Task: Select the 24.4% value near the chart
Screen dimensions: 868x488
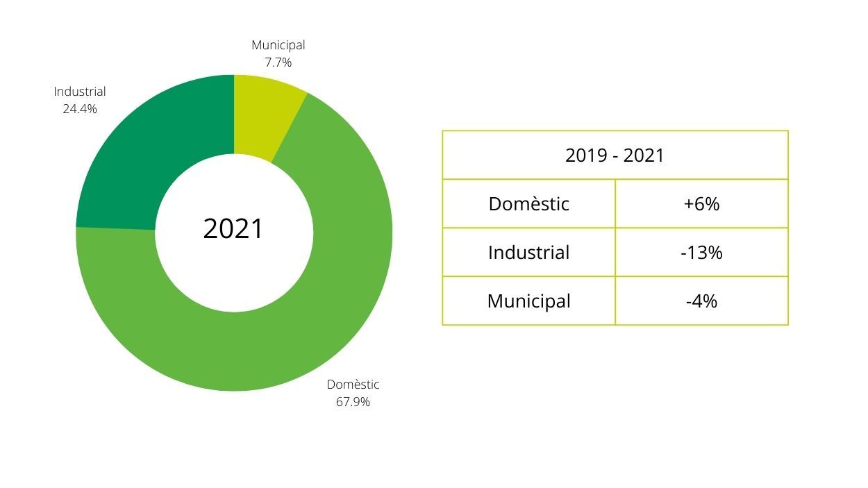Action: (80, 109)
